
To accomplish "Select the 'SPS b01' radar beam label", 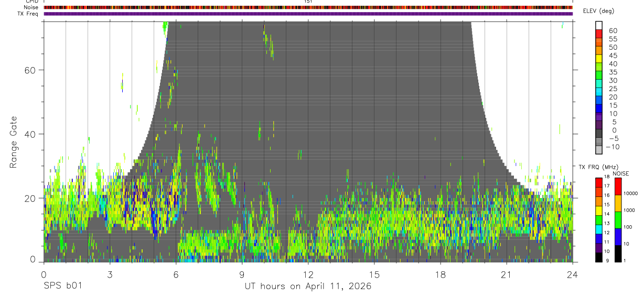I will [x=62, y=286].
